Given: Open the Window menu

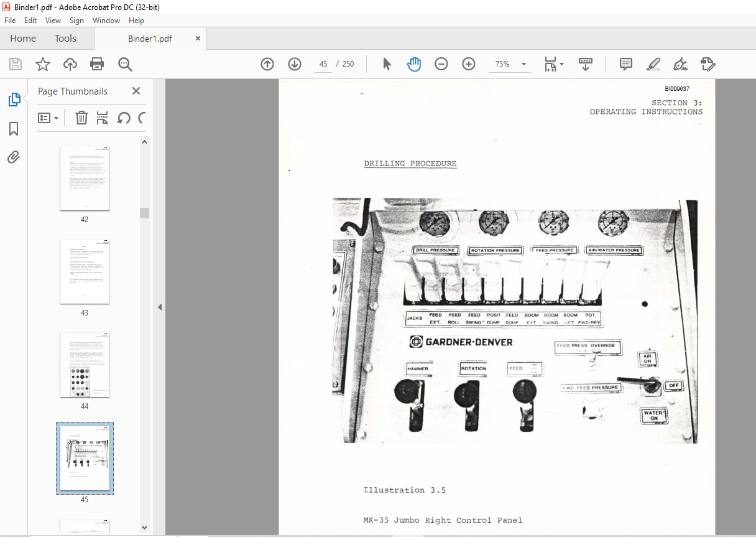Looking at the screenshot, I should tap(106, 21).
